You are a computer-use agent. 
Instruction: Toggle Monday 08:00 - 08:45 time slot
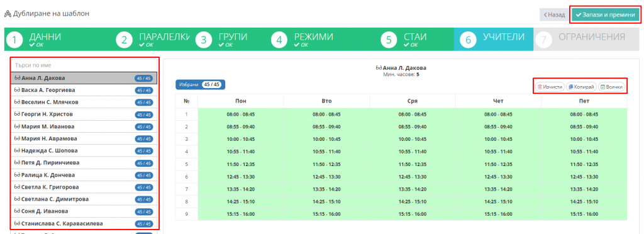click(240, 114)
